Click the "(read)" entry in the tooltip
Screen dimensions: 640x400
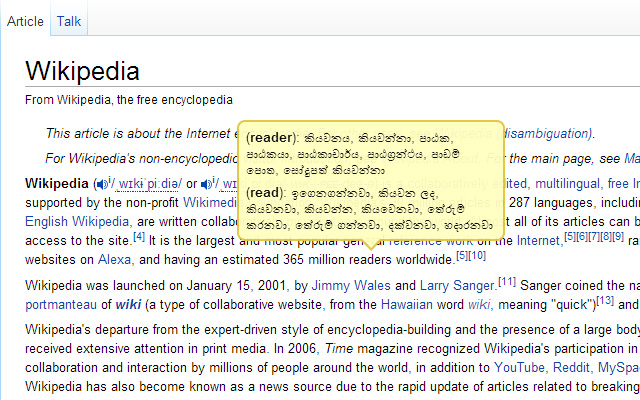point(265,193)
